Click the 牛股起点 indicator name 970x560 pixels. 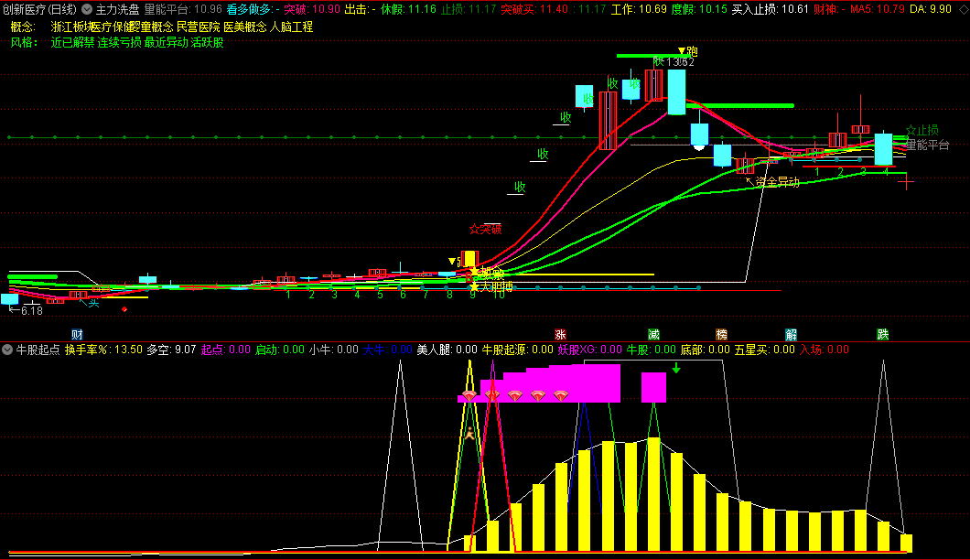[x=38, y=350]
